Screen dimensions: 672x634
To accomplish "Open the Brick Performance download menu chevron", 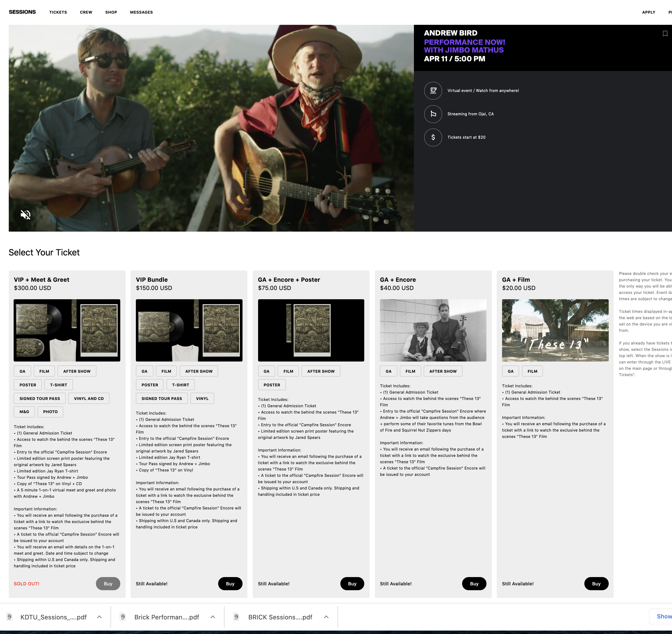I will (213, 617).
